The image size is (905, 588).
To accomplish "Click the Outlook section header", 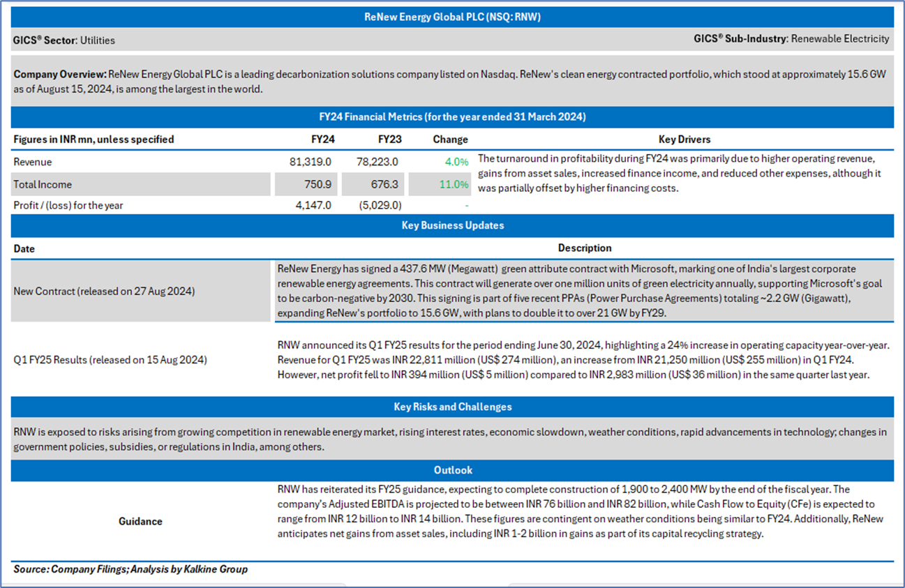I will [x=452, y=470].
